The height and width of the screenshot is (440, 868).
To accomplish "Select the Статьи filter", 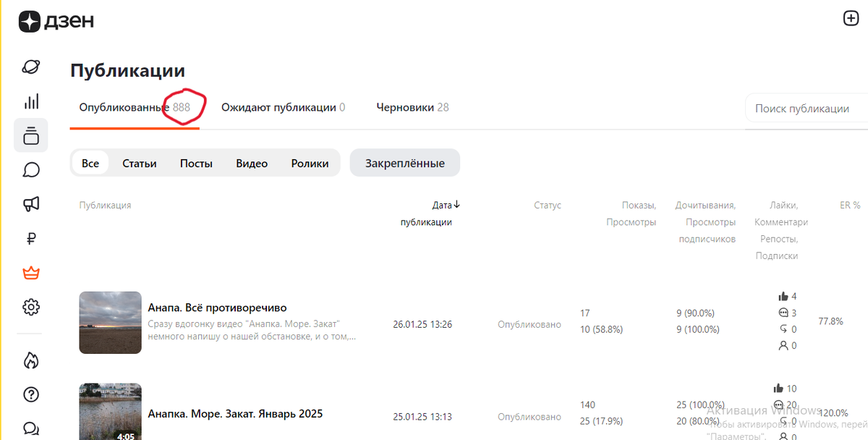I will (140, 163).
